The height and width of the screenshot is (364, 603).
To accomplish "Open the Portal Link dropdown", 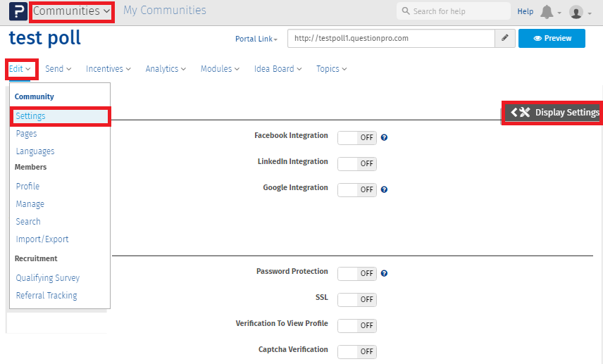I will [256, 39].
